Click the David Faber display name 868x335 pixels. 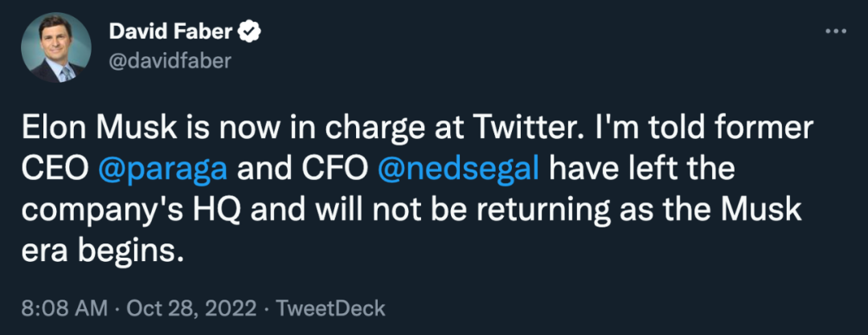(169, 32)
